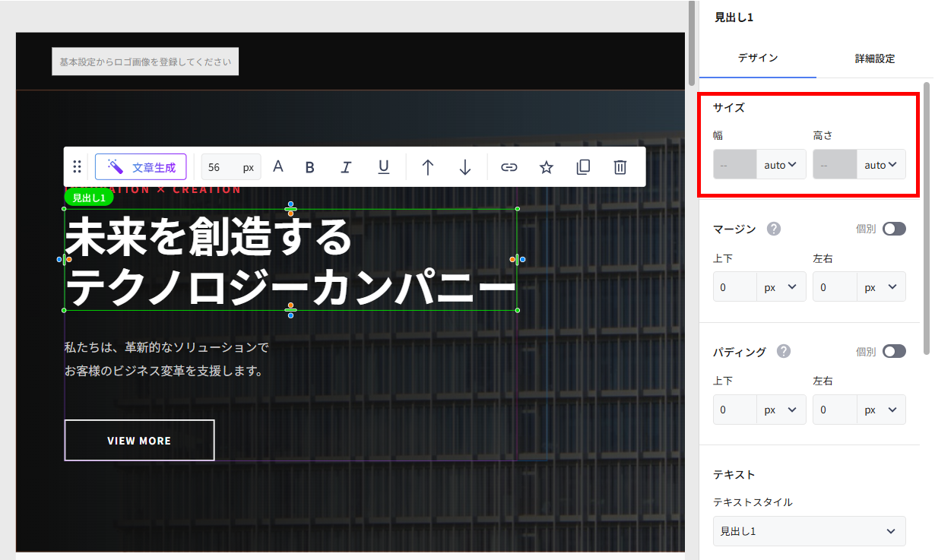Expand the テキストスタイル 見出し1 dropdown
The height and width of the screenshot is (560, 935).
point(809,531)
